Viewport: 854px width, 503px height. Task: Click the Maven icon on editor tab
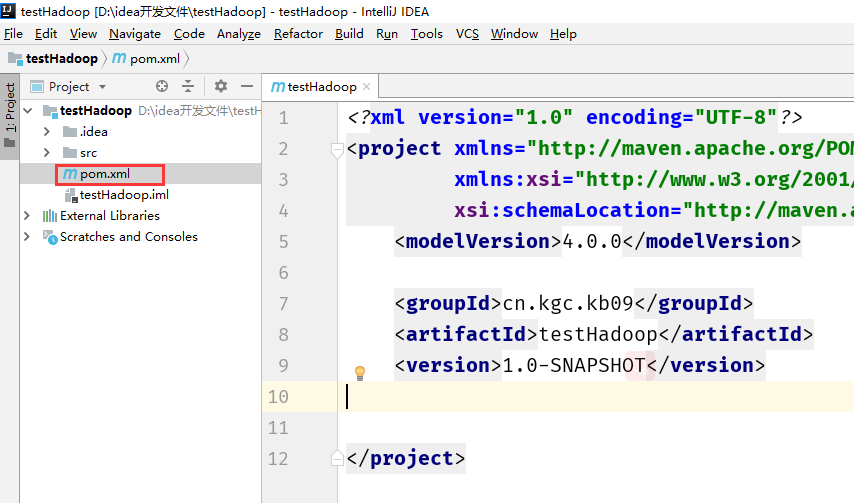(277, 87)
